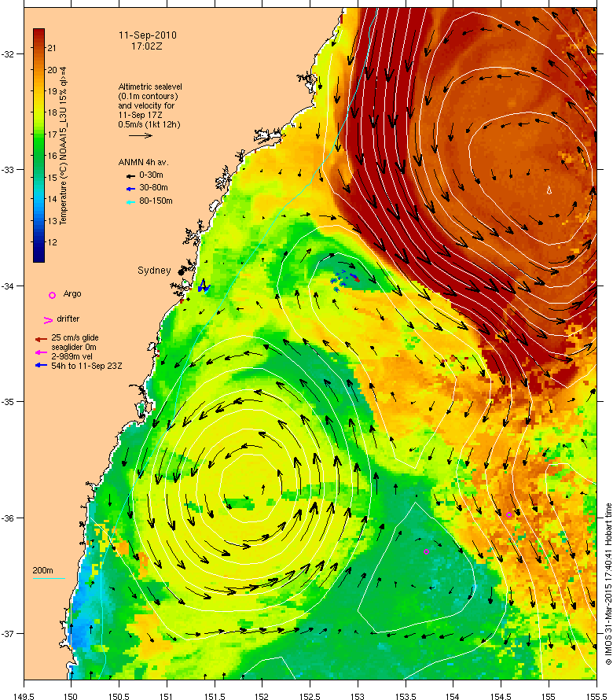Click the time text 17:02Z
This screenshot has width=613, height=700.
pos(147,46)
